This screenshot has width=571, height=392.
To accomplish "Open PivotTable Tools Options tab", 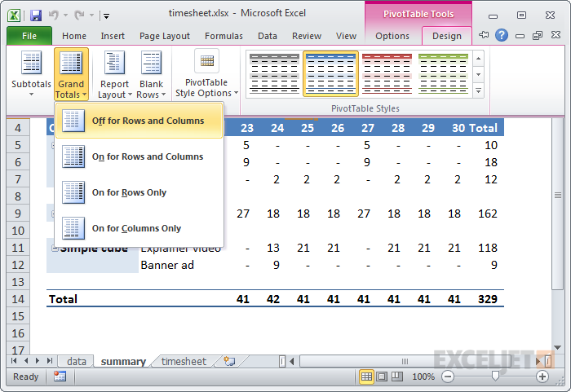I will pyautogui.click(x=392, y=36).
